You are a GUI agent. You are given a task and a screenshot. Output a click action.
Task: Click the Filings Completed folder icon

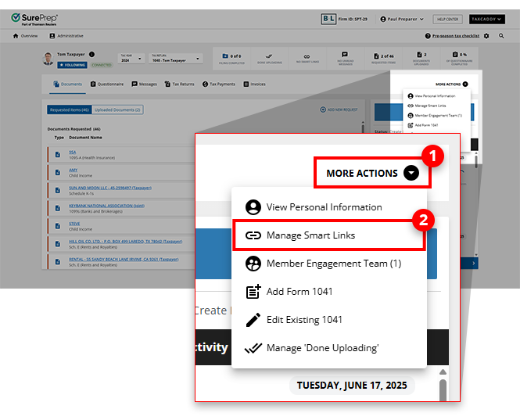(225, 56)
